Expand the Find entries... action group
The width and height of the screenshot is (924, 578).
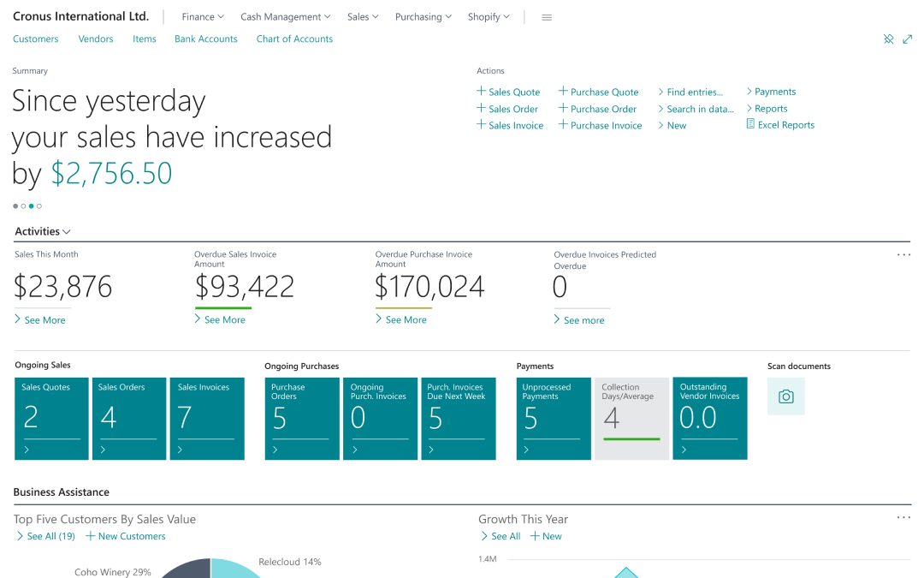pyautogui.click(x=690, y=92)
